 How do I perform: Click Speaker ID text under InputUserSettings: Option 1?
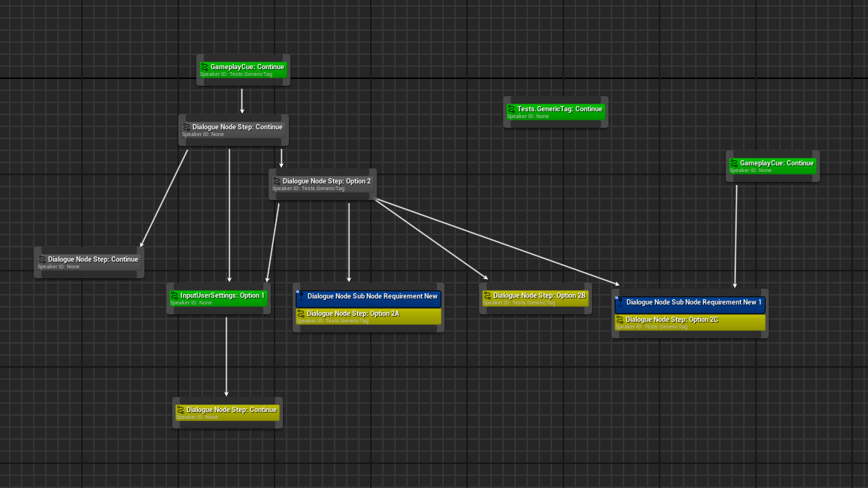(x=191, y=303)
